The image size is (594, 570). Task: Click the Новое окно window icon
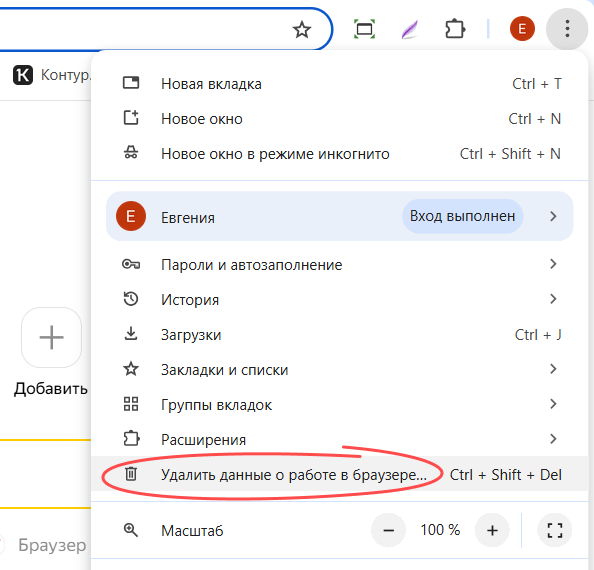pos(131,118)
